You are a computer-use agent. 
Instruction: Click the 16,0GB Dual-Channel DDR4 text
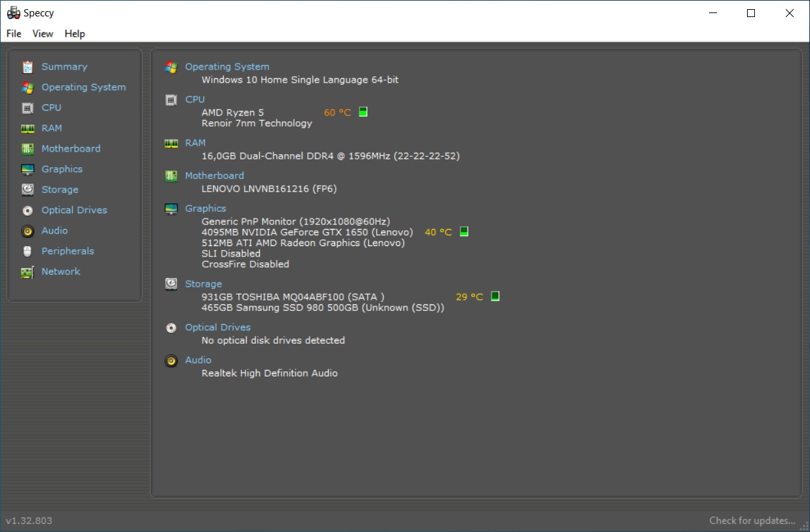tap(331, 156)
